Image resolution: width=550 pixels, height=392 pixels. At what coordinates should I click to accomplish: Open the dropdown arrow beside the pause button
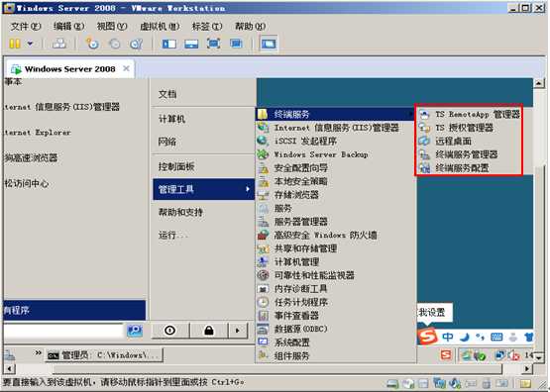pyautogui.click(x=30, y=44)
